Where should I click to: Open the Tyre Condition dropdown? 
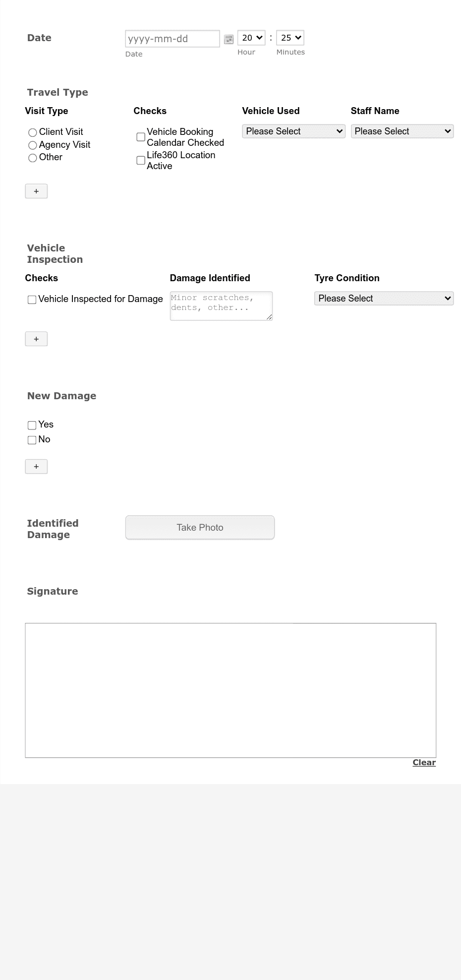pyautogui.click(x=384, y=298)
